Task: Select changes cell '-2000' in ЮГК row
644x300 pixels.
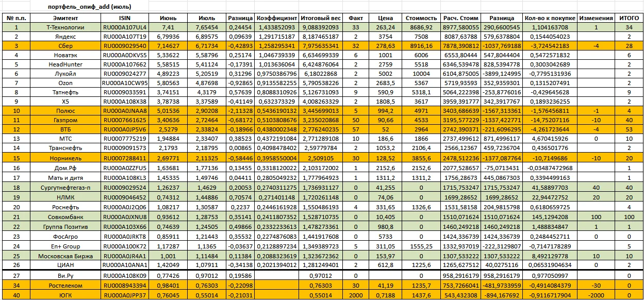Action: click(x=596, y=295)
